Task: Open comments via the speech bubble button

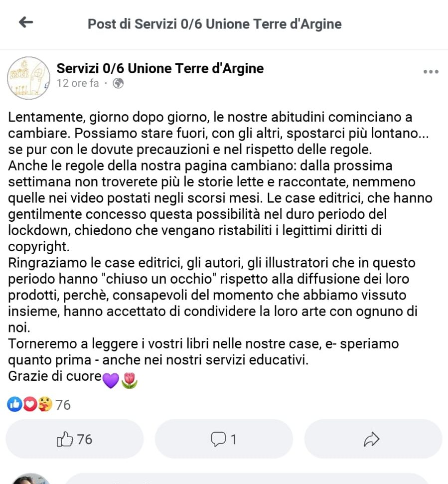Action: pyautogui.click(x=224, y=439)
